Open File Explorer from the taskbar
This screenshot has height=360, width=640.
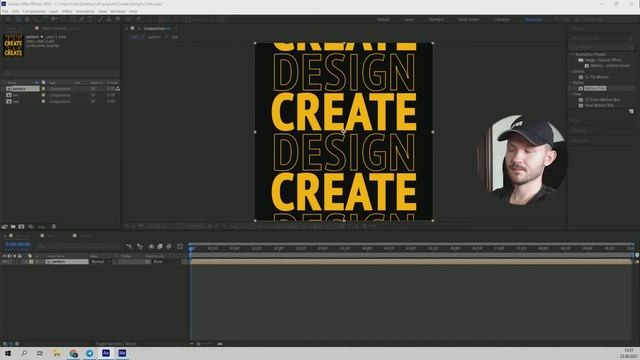click(x=57, y=353)
